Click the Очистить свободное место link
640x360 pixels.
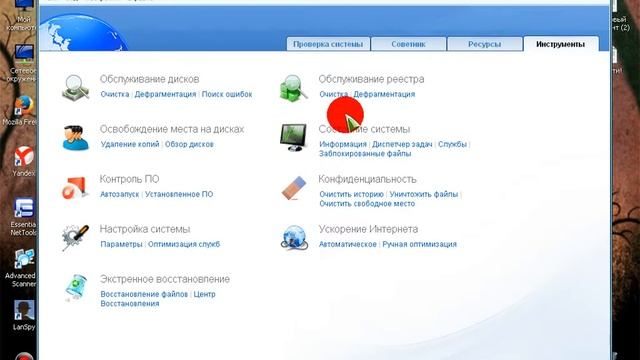click(367, 204)
